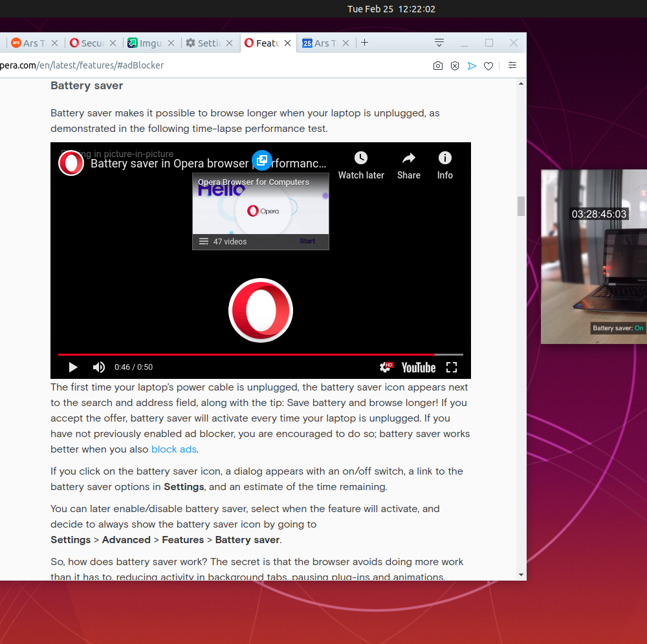Add page to bookmarks via heart icon
Viewport: 647px width, 644px height.
(x=488, y=65)
